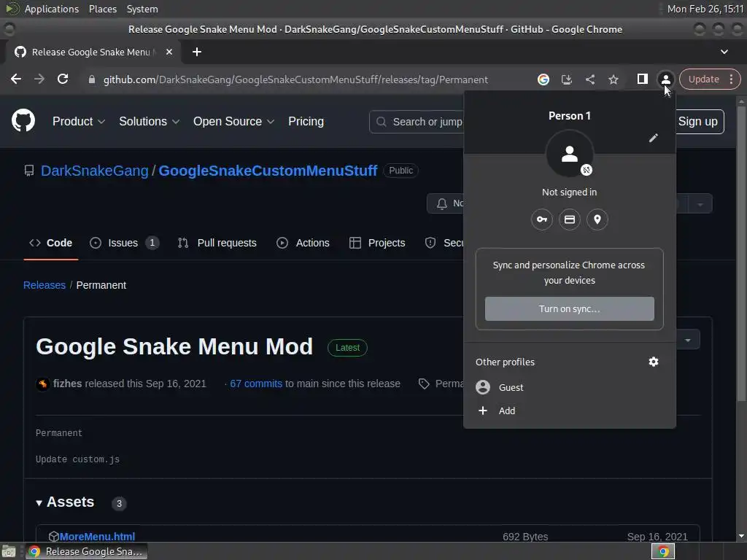Screen dimensions: 747x560
Task: Switch to the Pull requests tab
Action: tap(217, 243)
